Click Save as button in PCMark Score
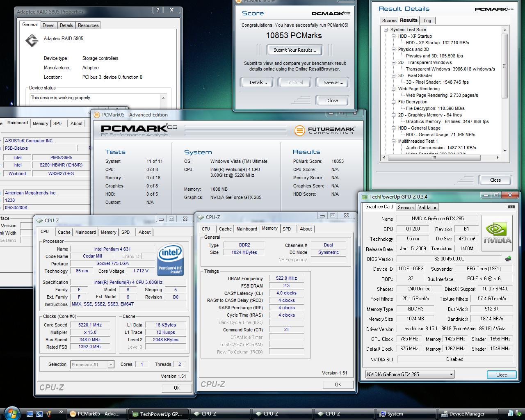This screenshot has width=525, height=420. [333, 82]
